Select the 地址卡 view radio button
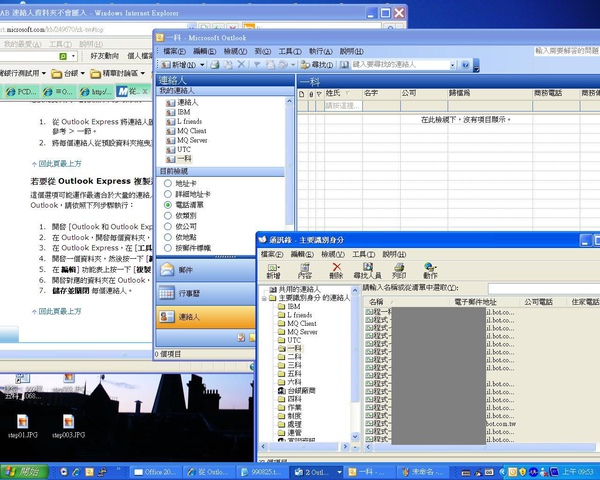Image resolution: width=600 pixels, height=480 pixels. coord(168,183)
